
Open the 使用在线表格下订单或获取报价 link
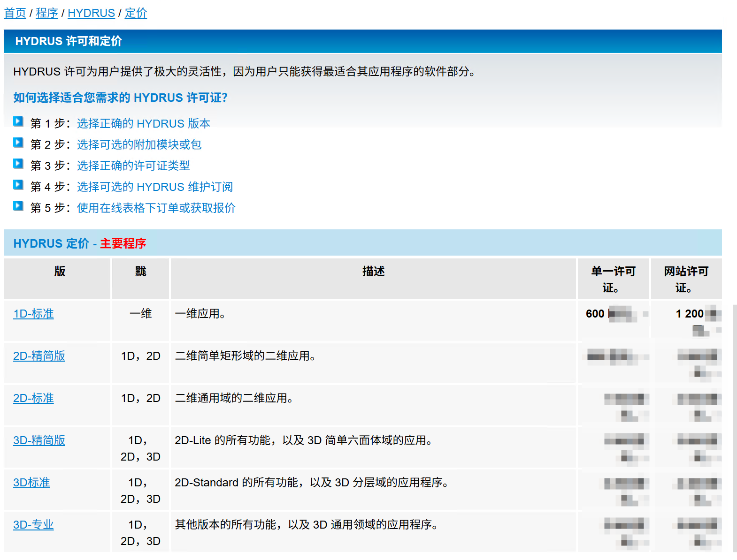(156, 208)
